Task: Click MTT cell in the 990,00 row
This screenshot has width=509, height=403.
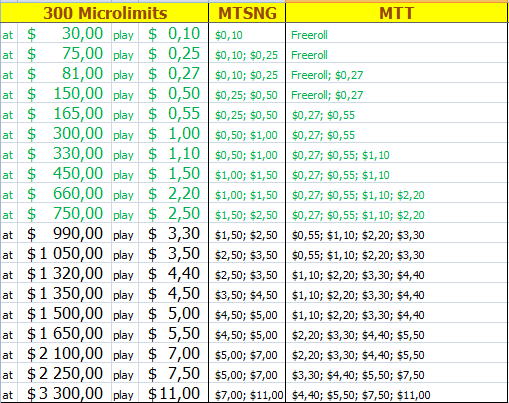Action: [396, 233]
